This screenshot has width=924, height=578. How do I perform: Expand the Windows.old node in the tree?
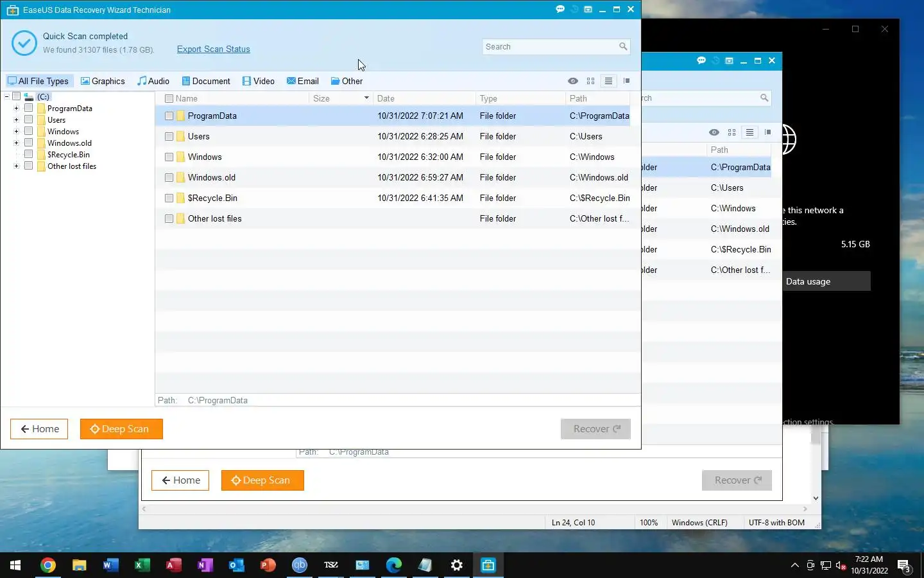coord(16,143)
